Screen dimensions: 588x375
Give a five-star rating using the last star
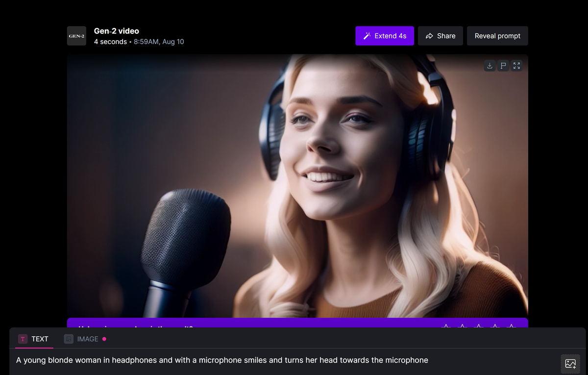tap(512, 325)
